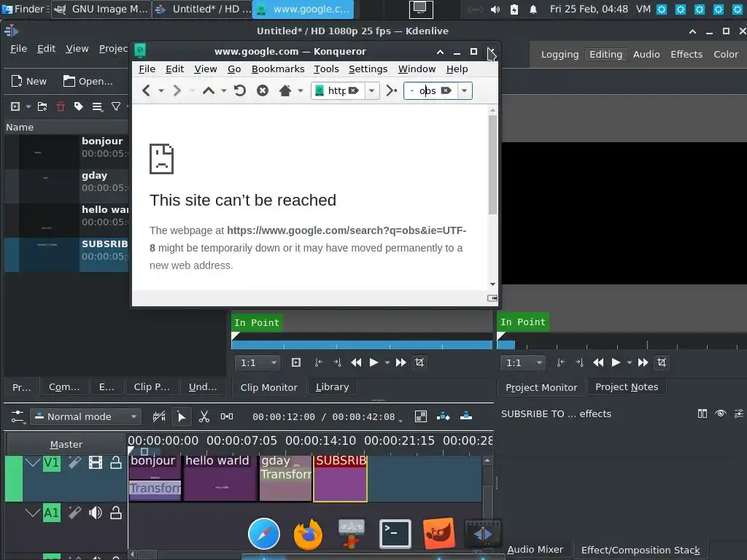Expand Konqueror location history dropdown
747x560 pixels.
tap(371, 90)
